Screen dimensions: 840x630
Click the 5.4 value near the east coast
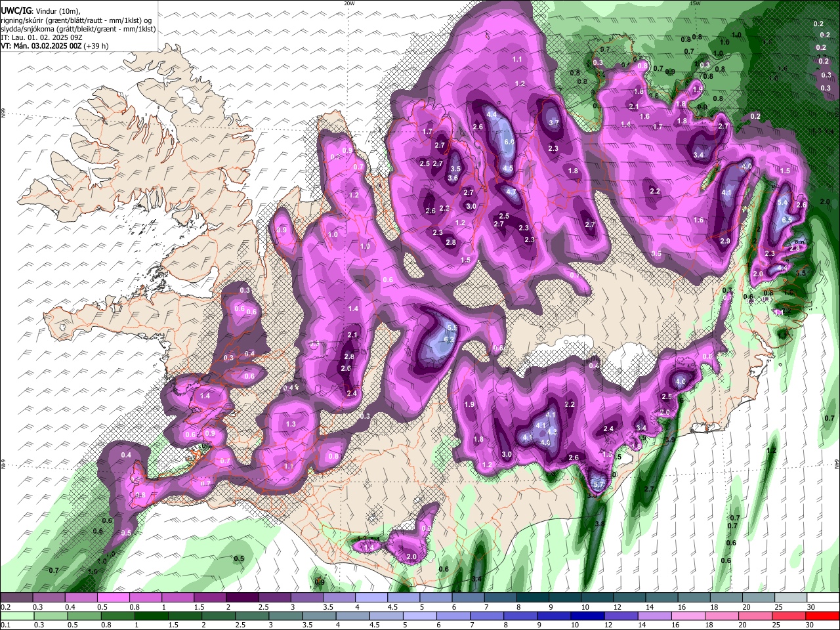point(782,203)
